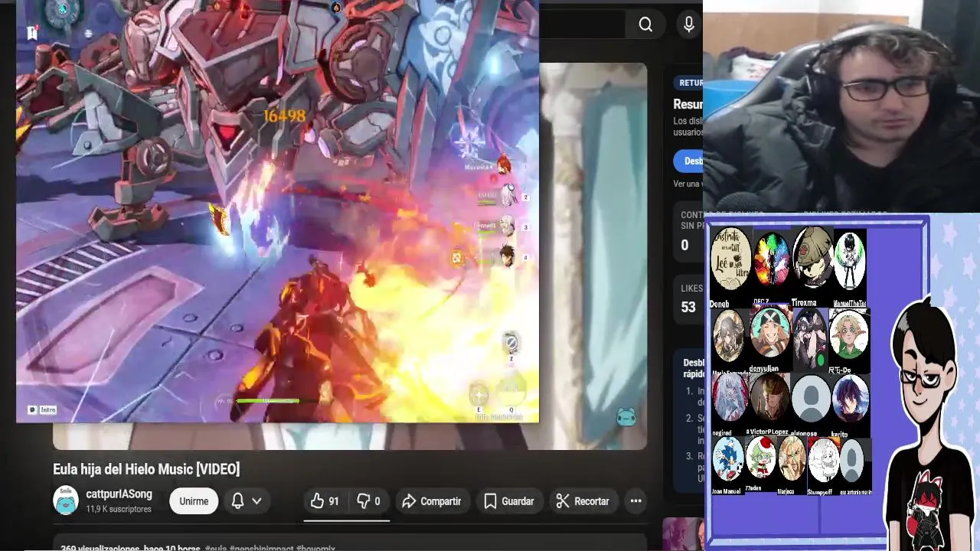Open the cattpurIASong channel avatar
980x551 pixels.
click(66, 500)
